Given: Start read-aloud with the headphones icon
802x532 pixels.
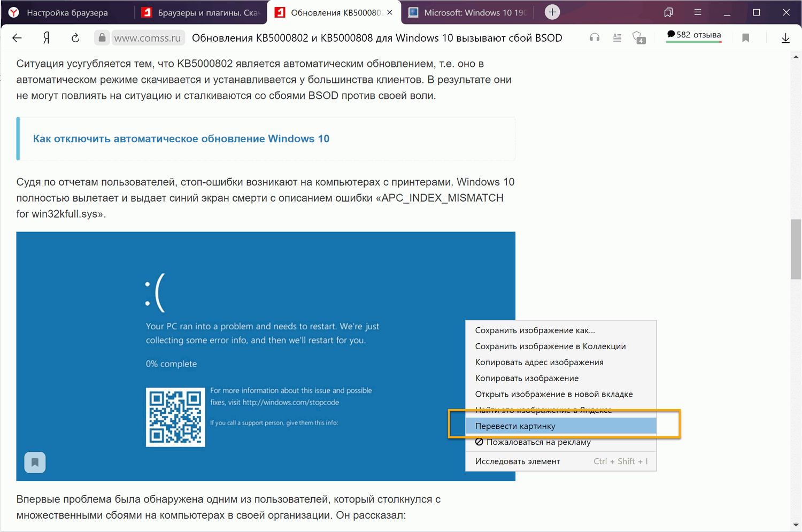Looking at the screenshot, I should click(595, 38).
